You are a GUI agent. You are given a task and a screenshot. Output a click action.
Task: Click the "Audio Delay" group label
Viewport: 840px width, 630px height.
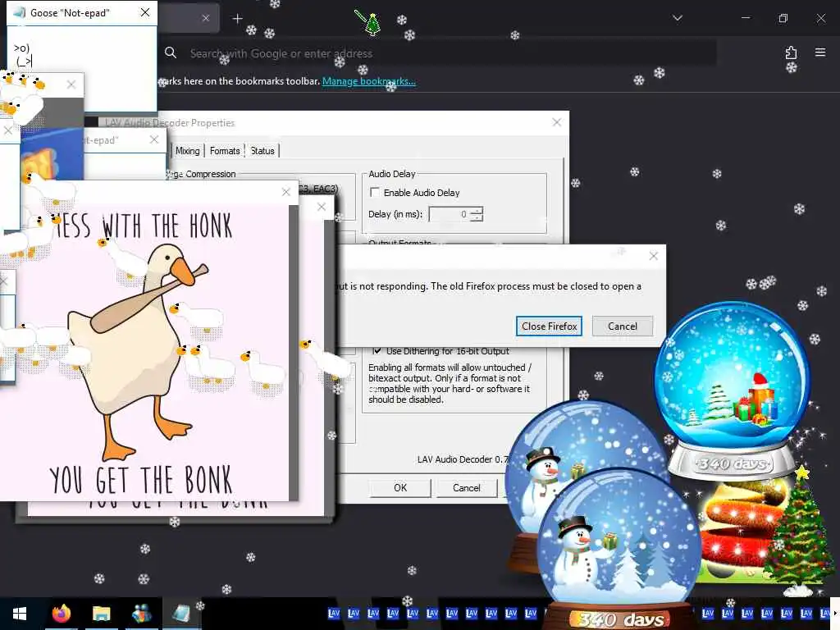[391, 174]
